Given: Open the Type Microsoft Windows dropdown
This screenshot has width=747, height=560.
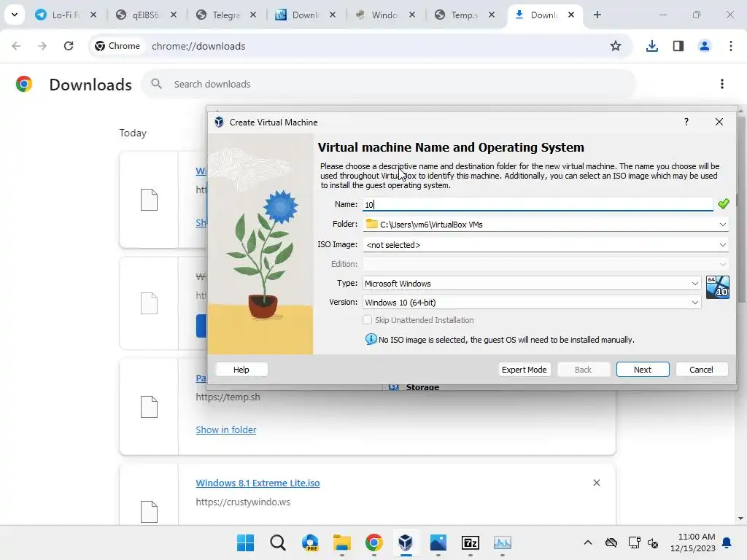Looking at the screenshot, I should click(x=531, y=284).
